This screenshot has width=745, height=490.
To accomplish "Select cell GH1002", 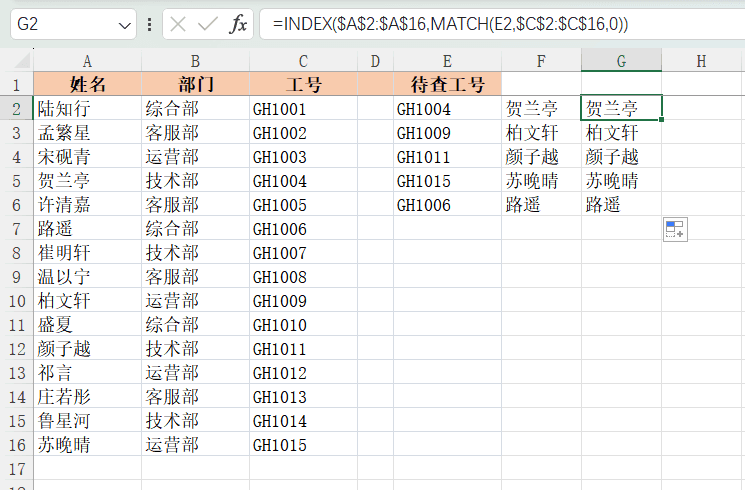I will [303, 132].
